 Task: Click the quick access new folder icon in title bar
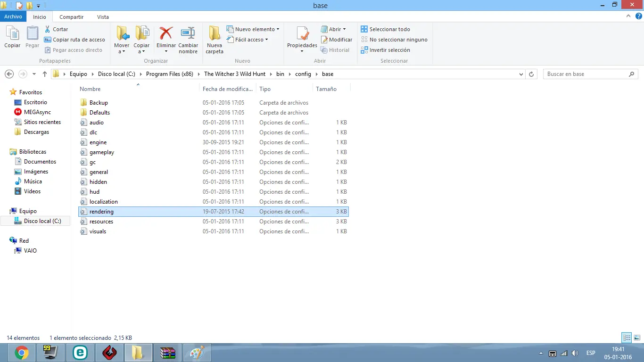pyautogui.click(x=29, y=6)
